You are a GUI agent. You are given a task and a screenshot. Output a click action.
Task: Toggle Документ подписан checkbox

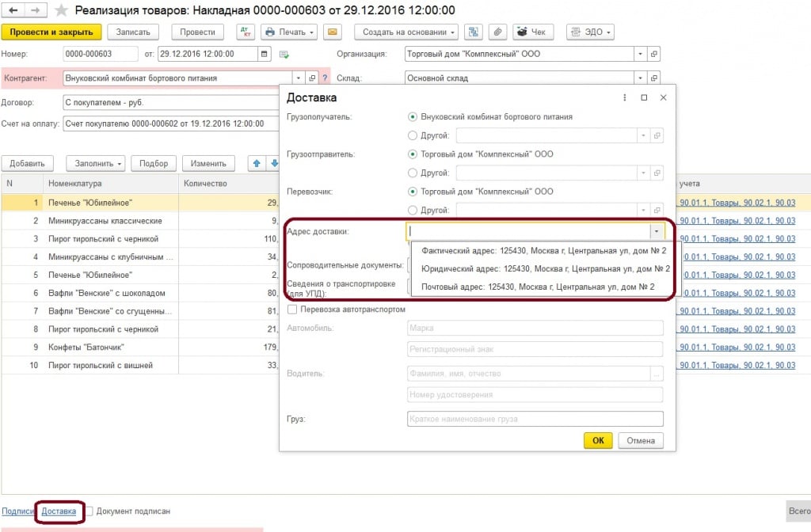coord(90,511)
